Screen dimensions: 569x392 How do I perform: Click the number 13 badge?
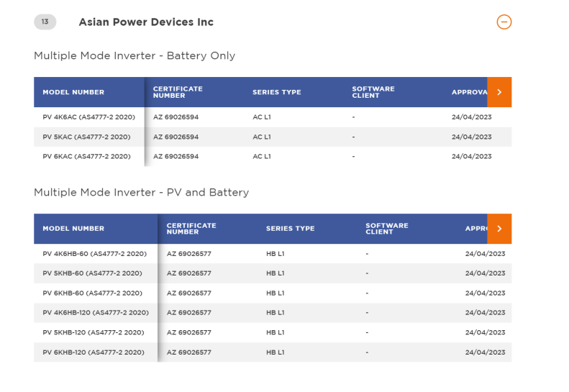tap(45, 22)
